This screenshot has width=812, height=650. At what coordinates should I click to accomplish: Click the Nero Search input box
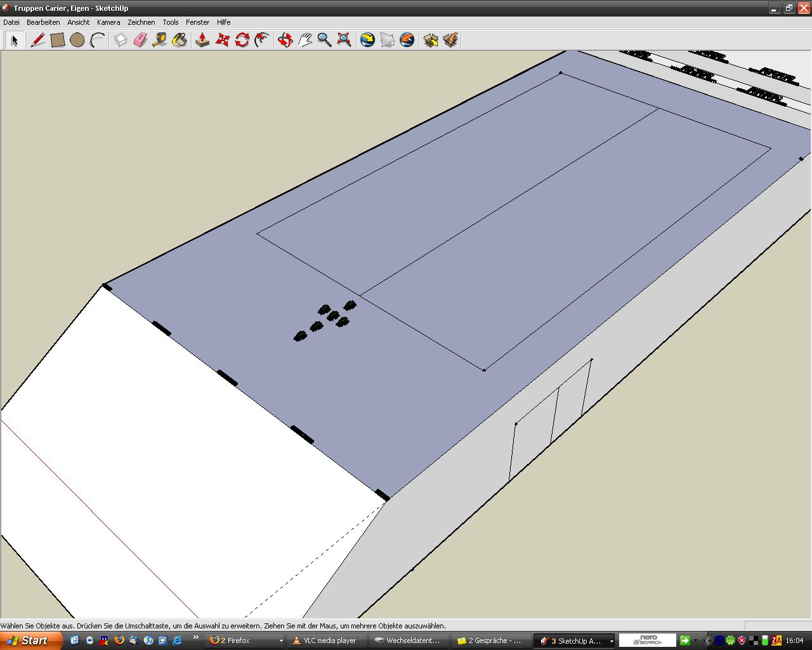647,640
